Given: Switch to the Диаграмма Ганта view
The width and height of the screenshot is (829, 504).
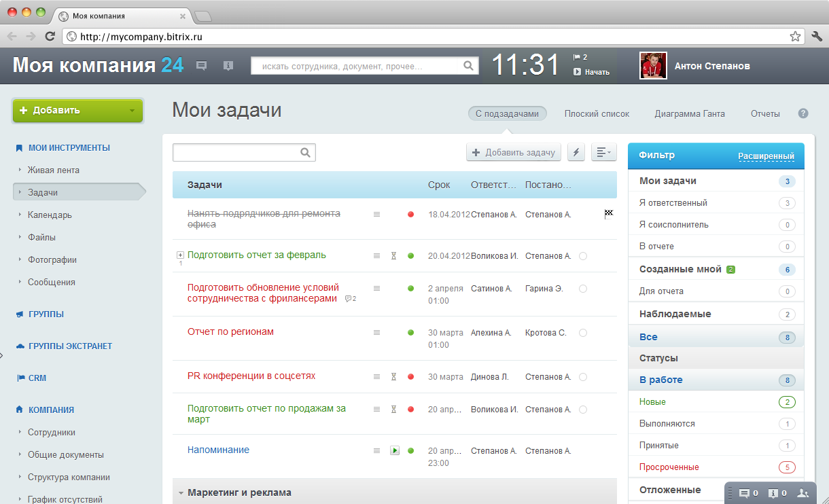Looking at the screenshot, I should tap(690, 113).
